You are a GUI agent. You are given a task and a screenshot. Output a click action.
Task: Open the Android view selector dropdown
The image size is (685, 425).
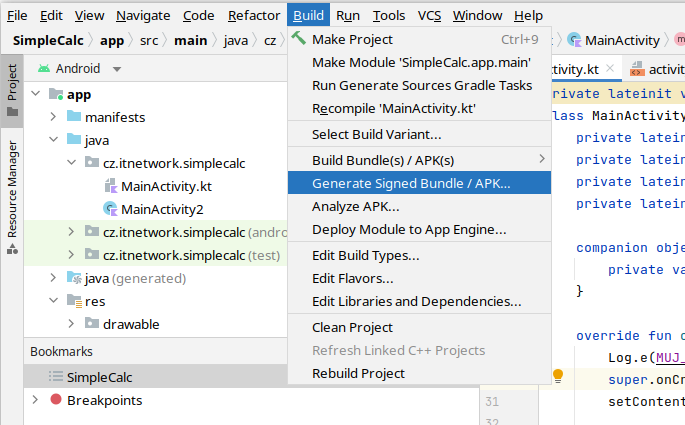[117, 69]
